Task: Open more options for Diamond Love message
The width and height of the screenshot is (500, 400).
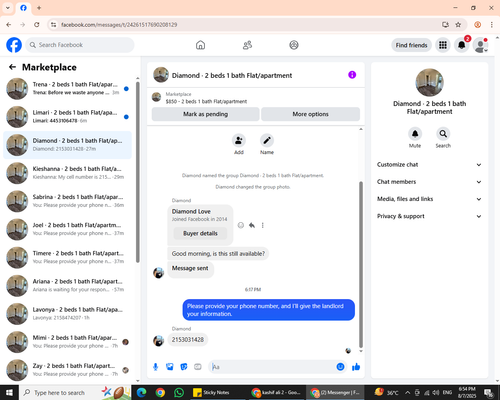Action: click(x=263, y=225)
